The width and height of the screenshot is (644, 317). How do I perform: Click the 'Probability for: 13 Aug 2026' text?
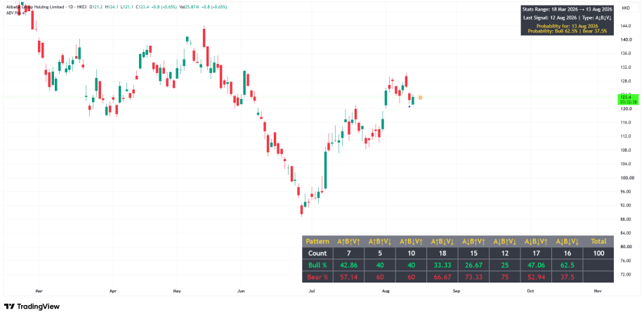pos(567,26)
